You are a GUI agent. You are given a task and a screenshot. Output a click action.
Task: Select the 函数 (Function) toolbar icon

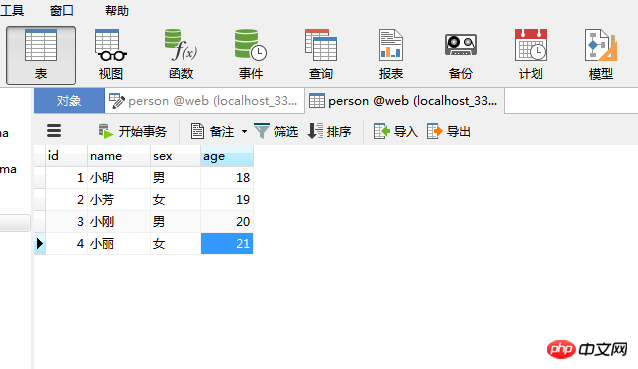[181, 55]
